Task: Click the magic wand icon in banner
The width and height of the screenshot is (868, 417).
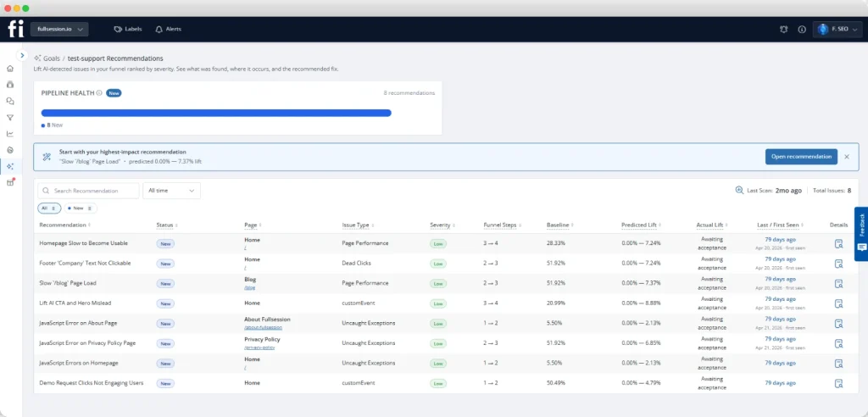Action: point(47,157)
